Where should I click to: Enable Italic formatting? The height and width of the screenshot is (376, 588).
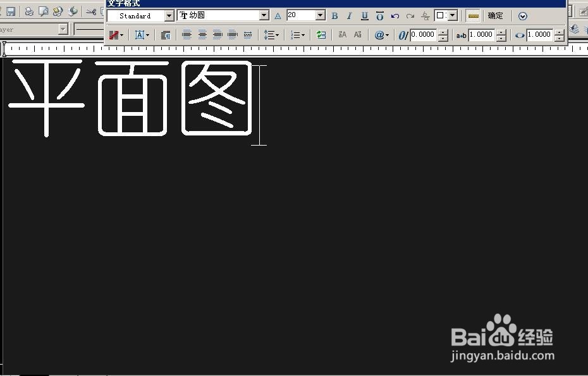tap(348, 16)
